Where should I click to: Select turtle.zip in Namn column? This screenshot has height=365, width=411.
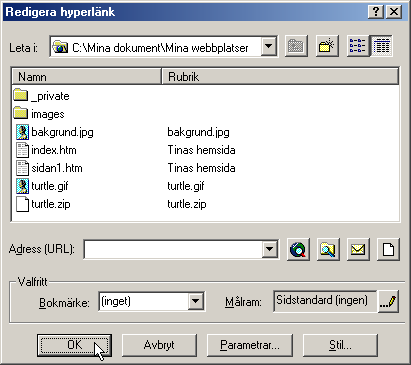[51, 204]
